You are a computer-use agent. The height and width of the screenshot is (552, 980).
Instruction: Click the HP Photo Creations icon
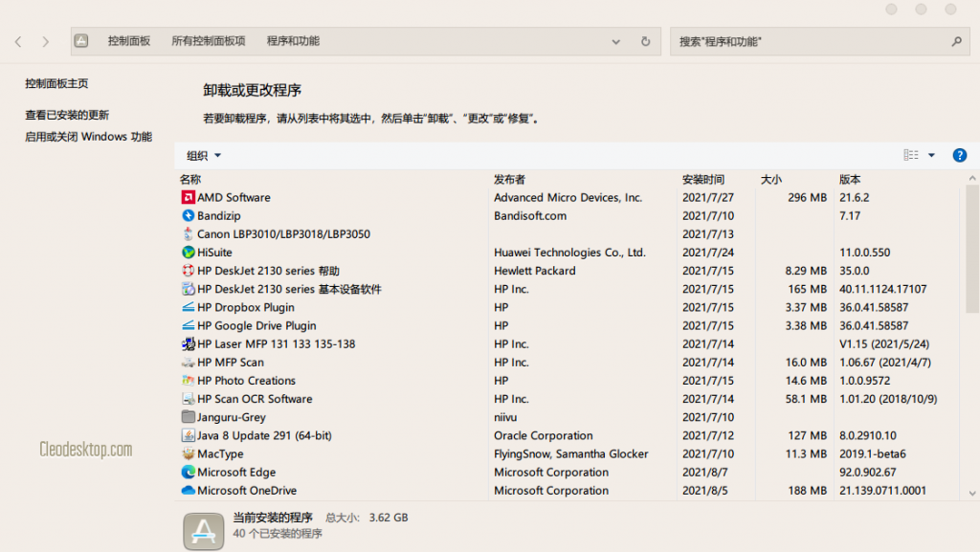pyautogui.click(x=189, y=381)
